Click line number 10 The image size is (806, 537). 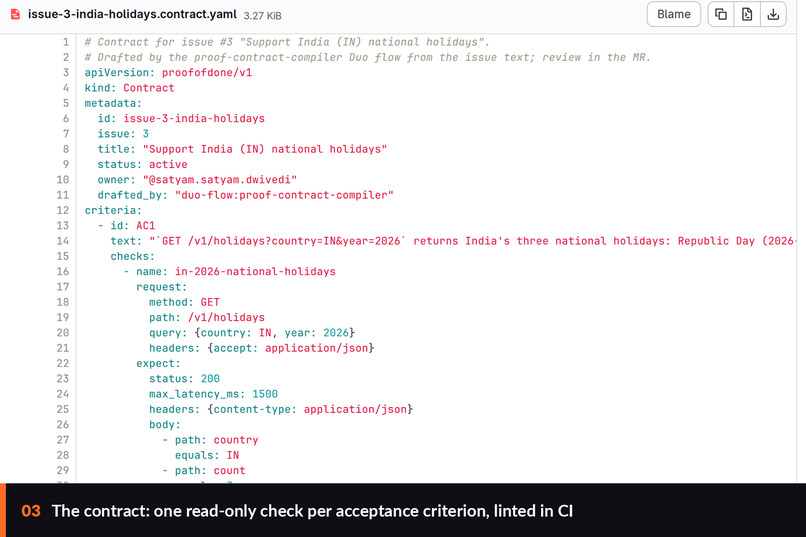(63, 180)
